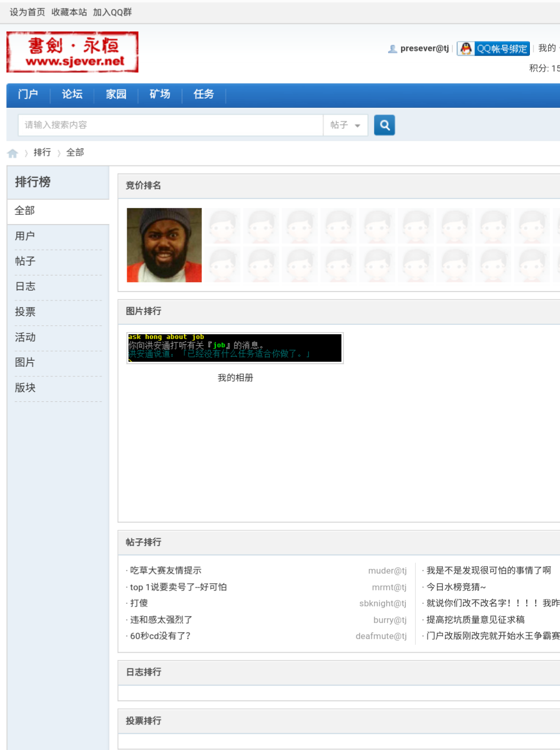The width and height of the screenshot is (560, 750).
Task: Show 图片 rankings in sidebar
Action: (58, 363)
